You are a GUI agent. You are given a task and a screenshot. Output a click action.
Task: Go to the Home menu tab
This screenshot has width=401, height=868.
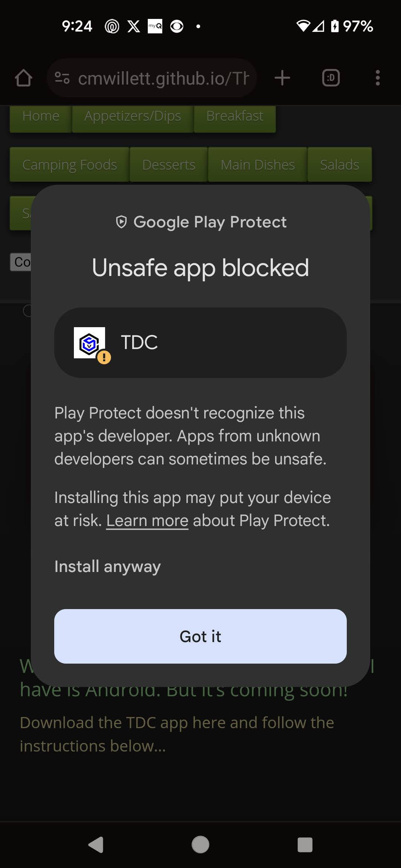(x=41, y=116)
